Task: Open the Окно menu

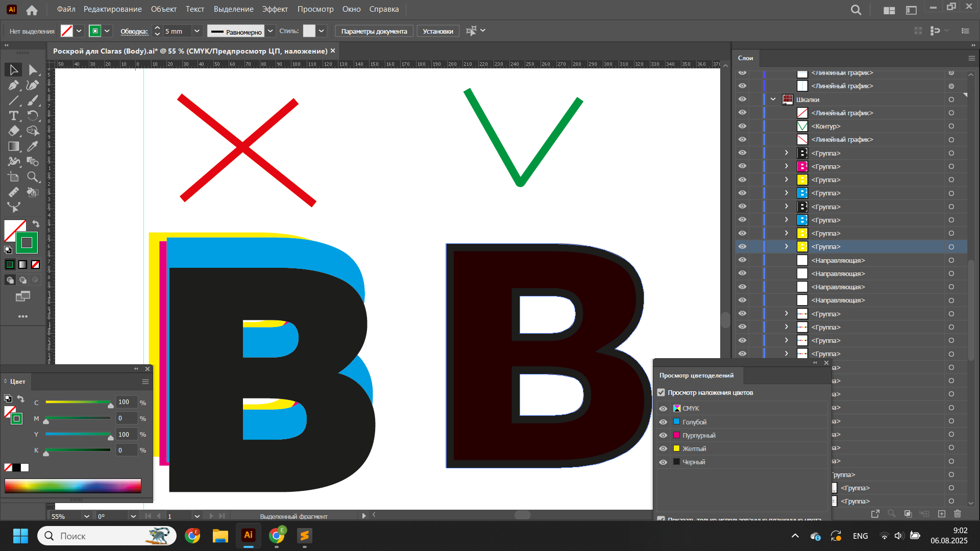Action: 351,9
